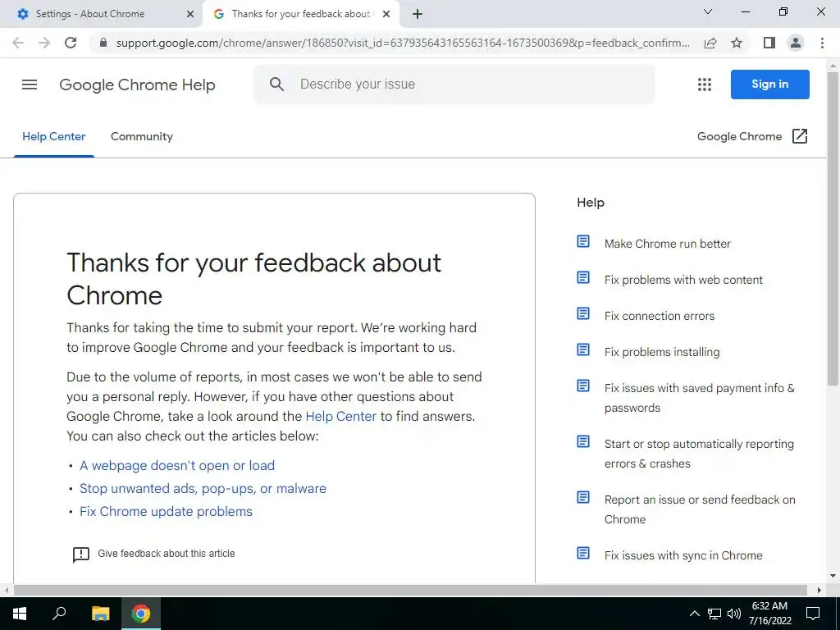Viewport: 840px width, 630px height.
Task: Click the search magnifier icon
Action: [x=276, y=84]
